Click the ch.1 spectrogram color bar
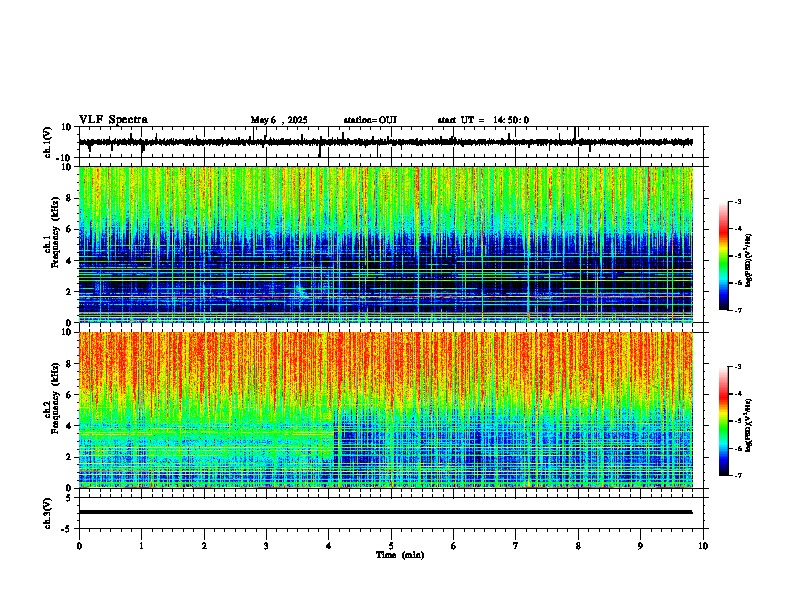Viewport: 792px width, 612px height. [723, 256]
